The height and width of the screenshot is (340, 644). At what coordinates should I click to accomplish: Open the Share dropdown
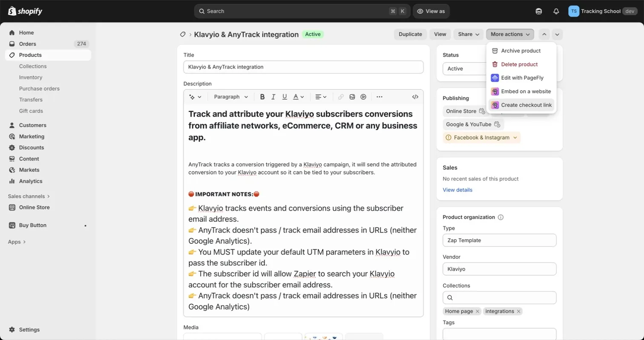coord(468,34)
